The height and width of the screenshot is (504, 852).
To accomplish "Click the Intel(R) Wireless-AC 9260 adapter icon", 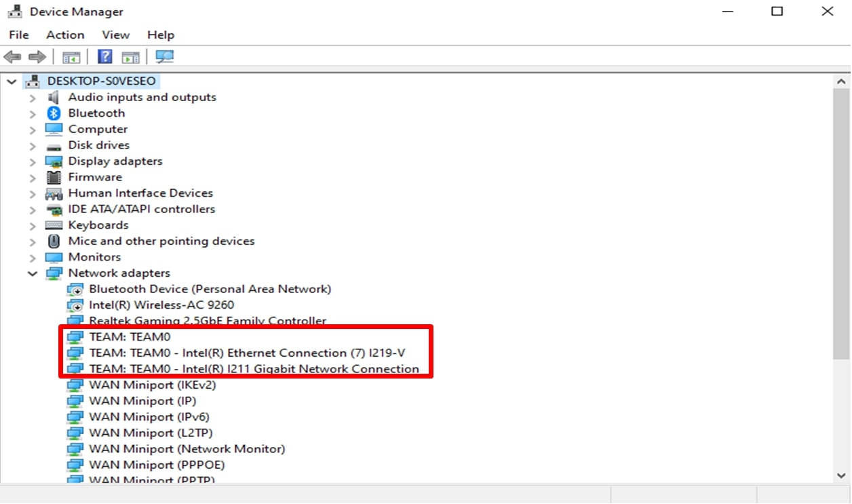I will [x=75, y=305].
